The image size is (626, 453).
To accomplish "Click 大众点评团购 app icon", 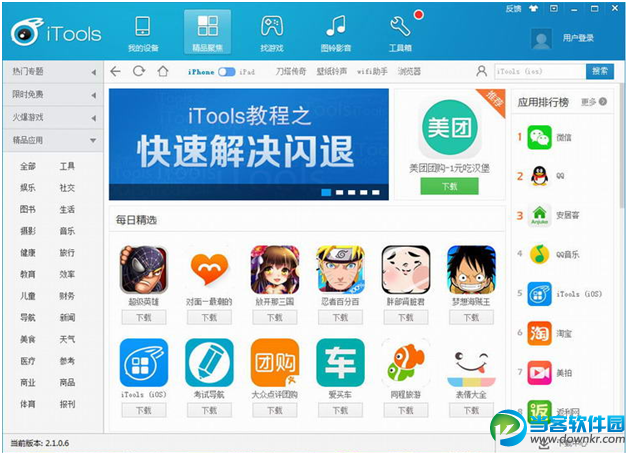I will click(275, 363).
